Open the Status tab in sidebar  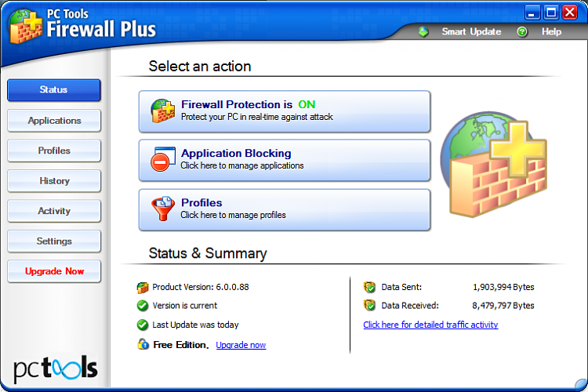tap(54, 89)
